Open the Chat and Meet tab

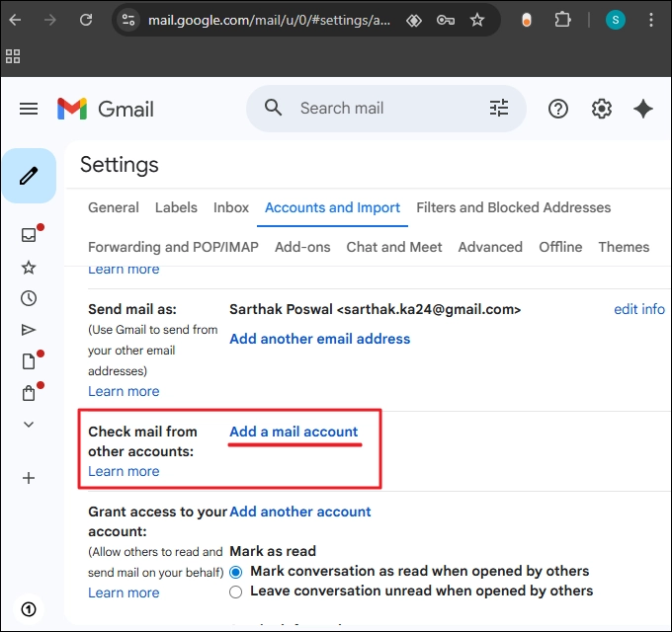pyautogui.click(x=394, y=247)
